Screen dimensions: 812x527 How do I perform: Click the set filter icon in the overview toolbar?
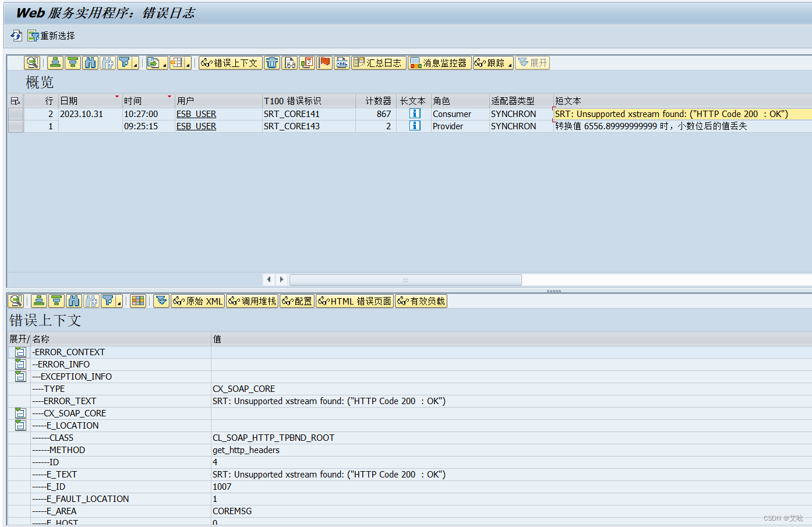124,63
